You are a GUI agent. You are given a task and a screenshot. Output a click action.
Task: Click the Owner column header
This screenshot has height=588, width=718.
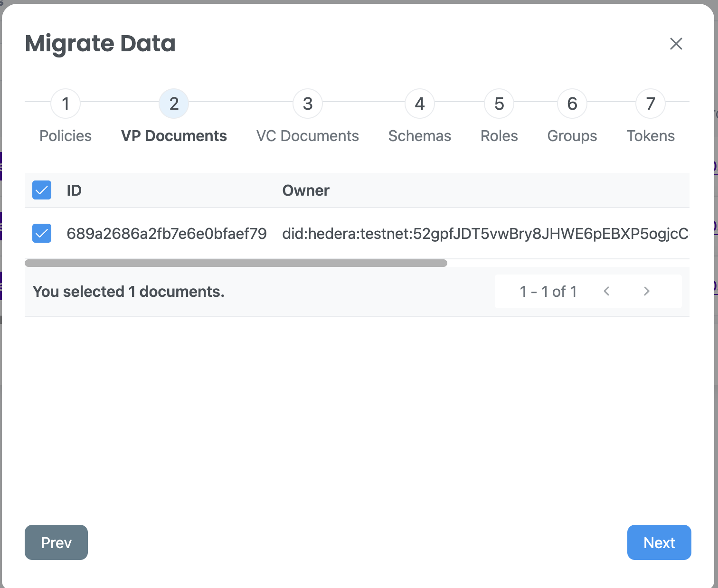(x=306, y=190)
